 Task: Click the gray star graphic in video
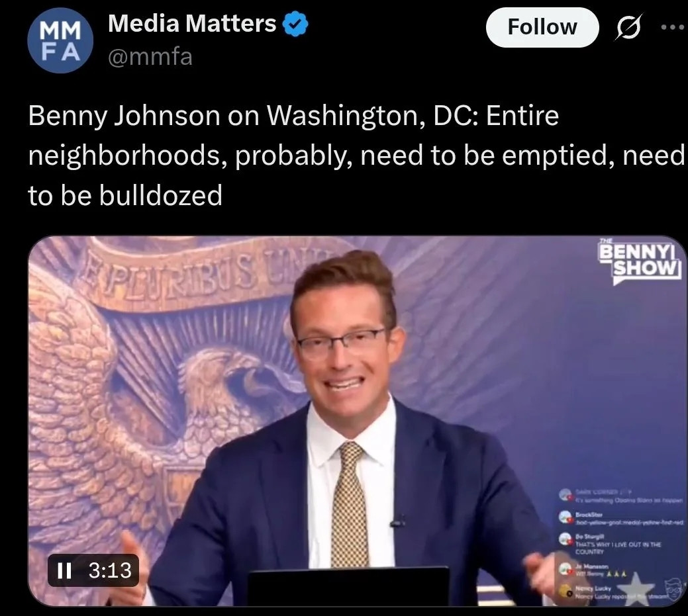coord(636,591)
